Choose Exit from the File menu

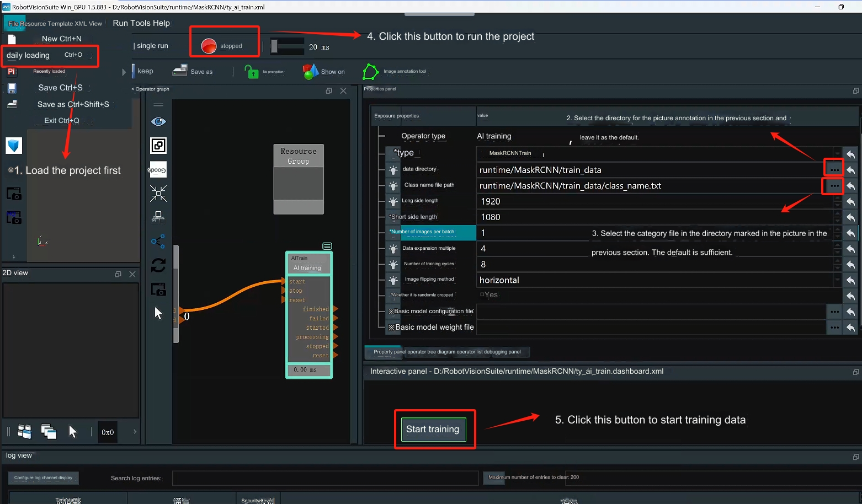tap(62, 120)
